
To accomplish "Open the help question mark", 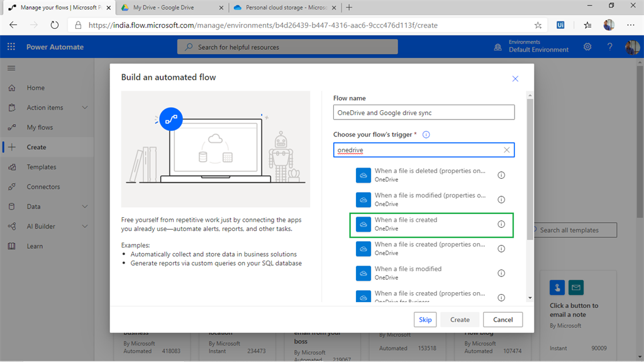I will pyautogui.click(x=609, y=47).
